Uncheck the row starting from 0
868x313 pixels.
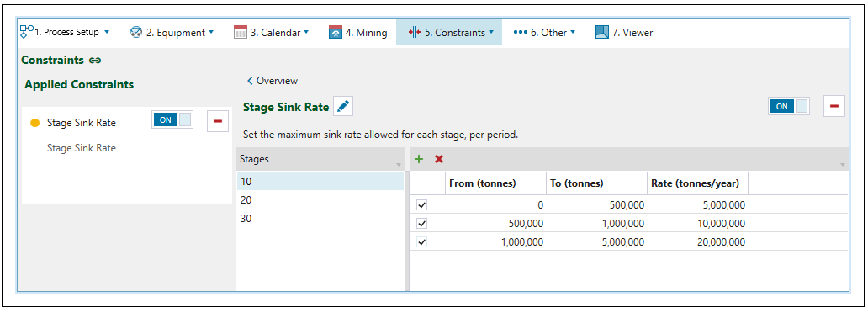click(x=422, y=205)
